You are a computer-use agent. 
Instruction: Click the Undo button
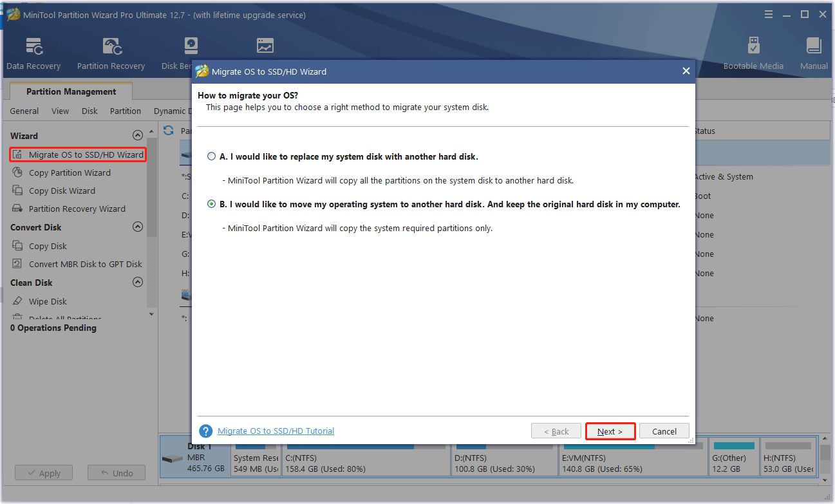pyautogui.click(x=117, y=473)
